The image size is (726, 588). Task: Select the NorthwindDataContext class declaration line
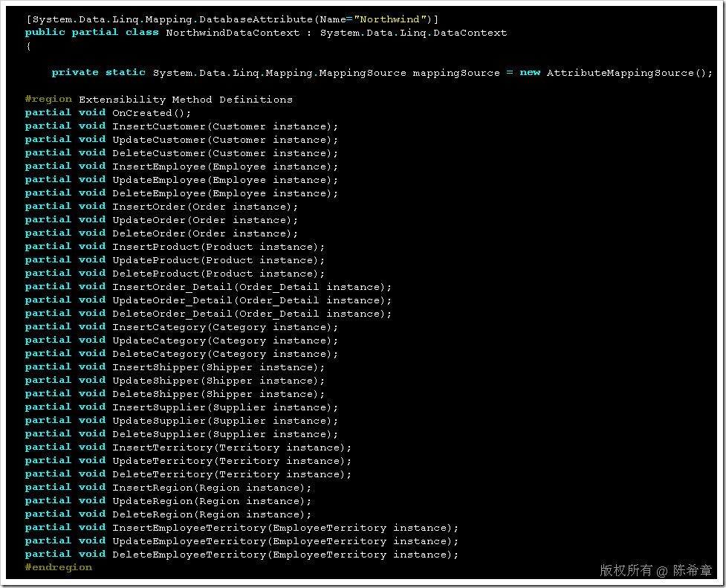tap(266, 33)
